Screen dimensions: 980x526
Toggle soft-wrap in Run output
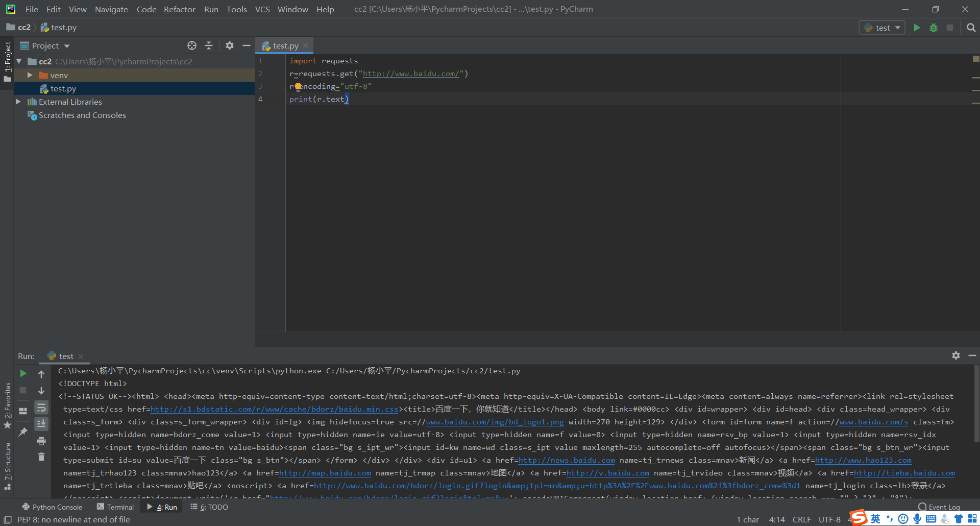(x=41, y=407)
